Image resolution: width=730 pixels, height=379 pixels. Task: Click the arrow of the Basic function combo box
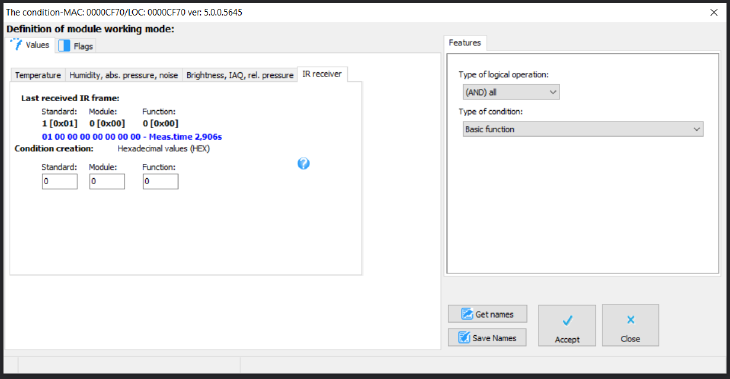pyautogui.click(x=696, y=129)
